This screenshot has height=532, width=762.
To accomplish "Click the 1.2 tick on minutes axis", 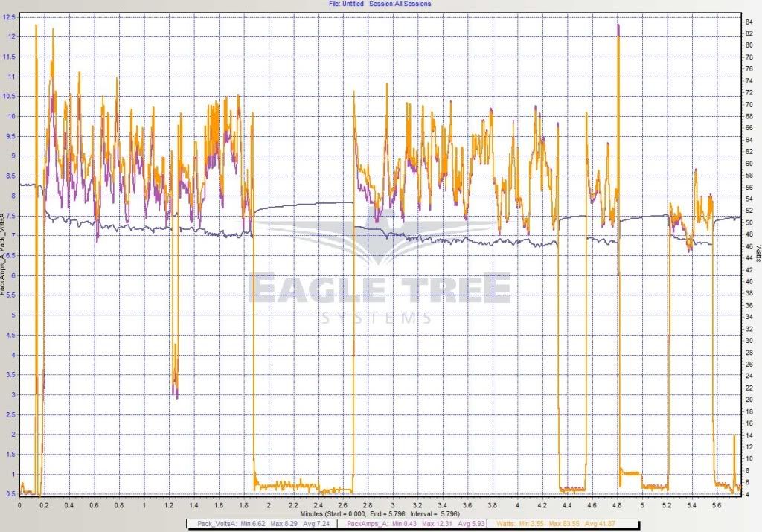I will point(169,505).
